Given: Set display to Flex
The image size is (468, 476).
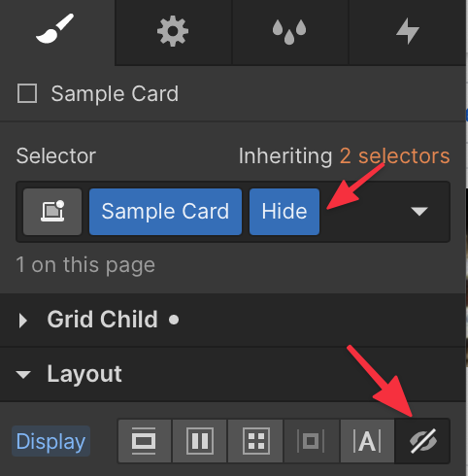Looking at the screenshot, I should (200, 441).
